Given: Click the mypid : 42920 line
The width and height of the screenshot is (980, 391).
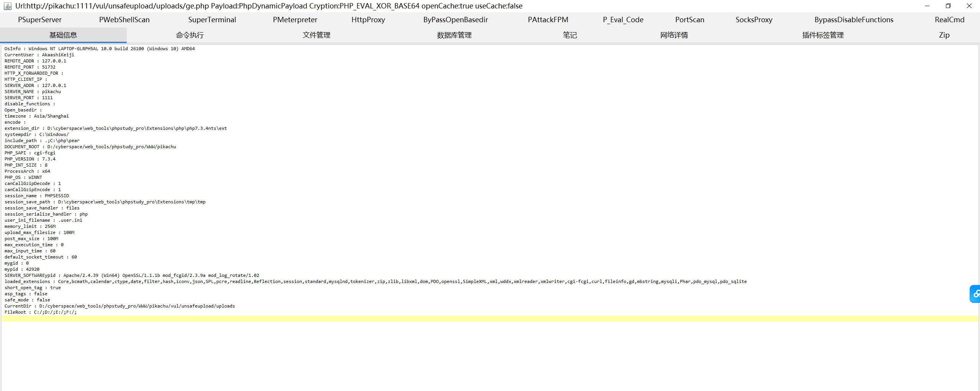Looking at the screenshot, I should tap(22, 269).
